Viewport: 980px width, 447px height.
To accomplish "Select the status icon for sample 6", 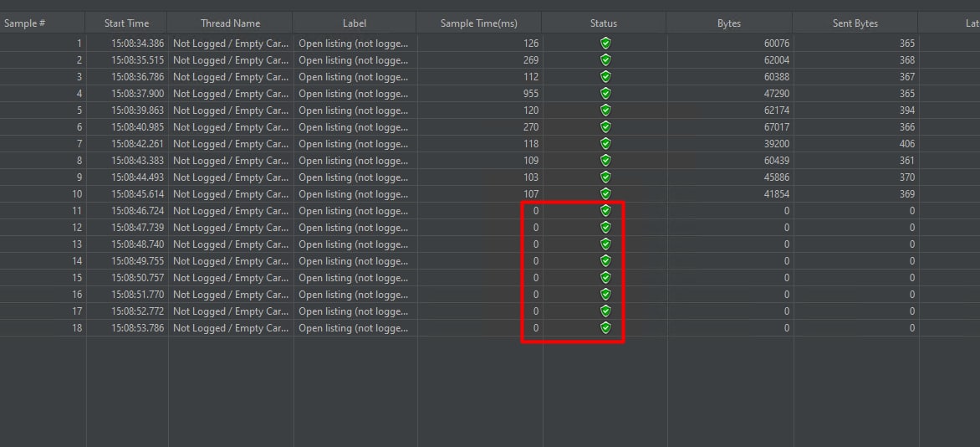I will point(605,127).
